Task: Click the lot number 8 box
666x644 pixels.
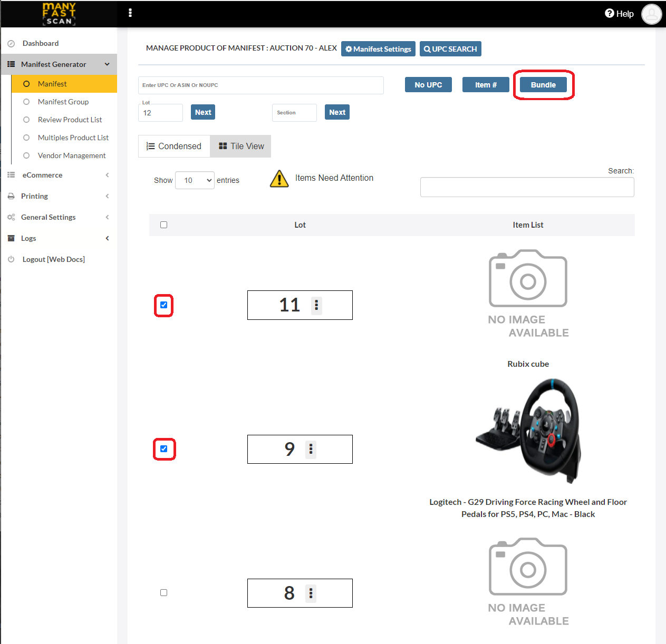Action: 300,593
